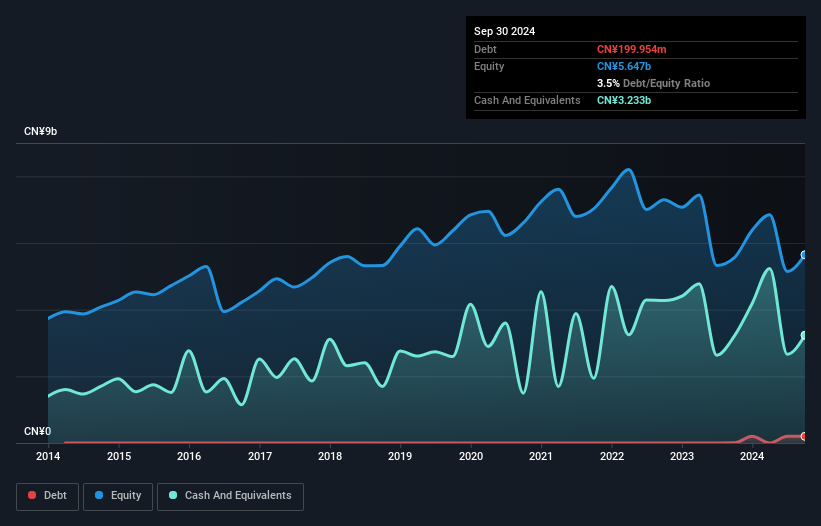Image resolution: width=821 pixels, height=526 pixels.
Task: Click the teal Cash And Equivalents legend dot
Action: point(173,495)
